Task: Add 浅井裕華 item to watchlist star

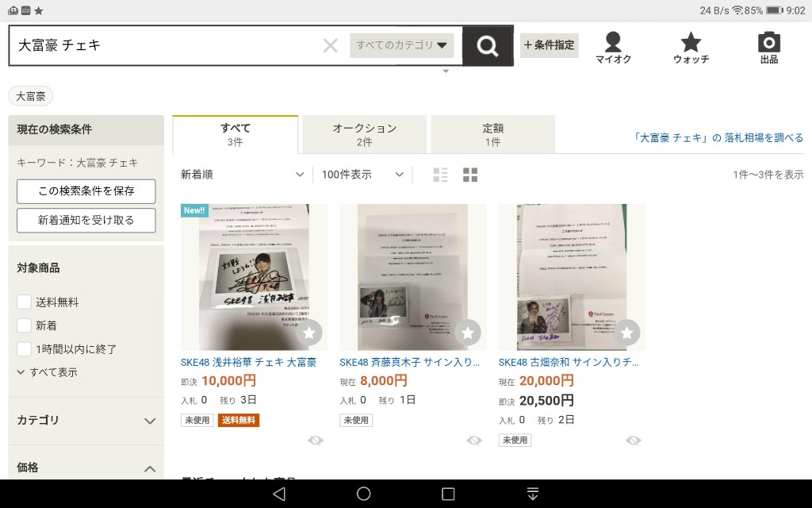Action: [x=309, y=333]
